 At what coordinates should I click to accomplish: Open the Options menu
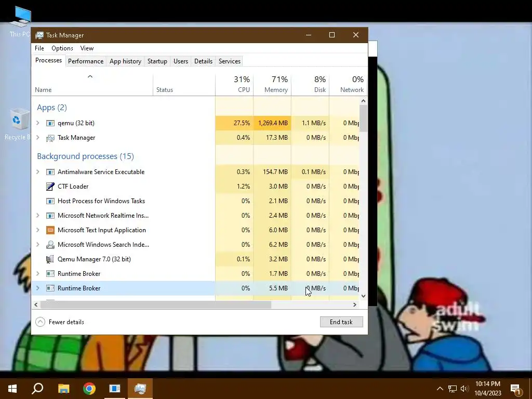pyautogui.click(x=62, y=48)
